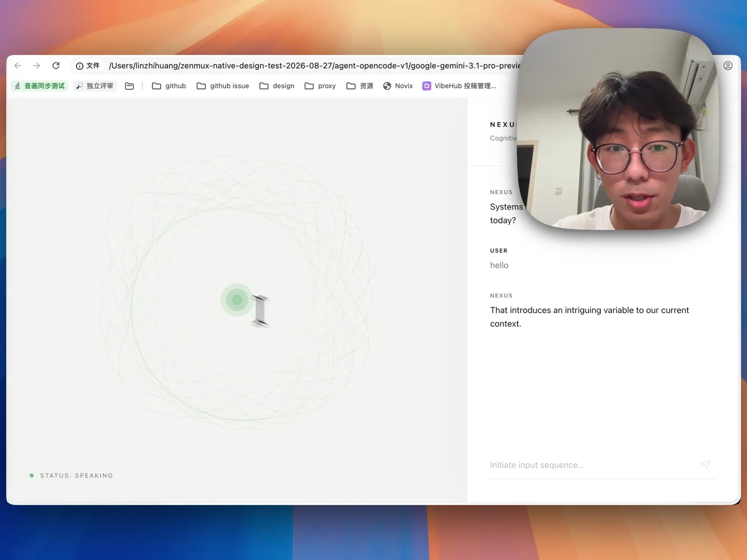Expand the 资源 bookmark folder
Screen dimensions: 747x560
tap(360, 86)
